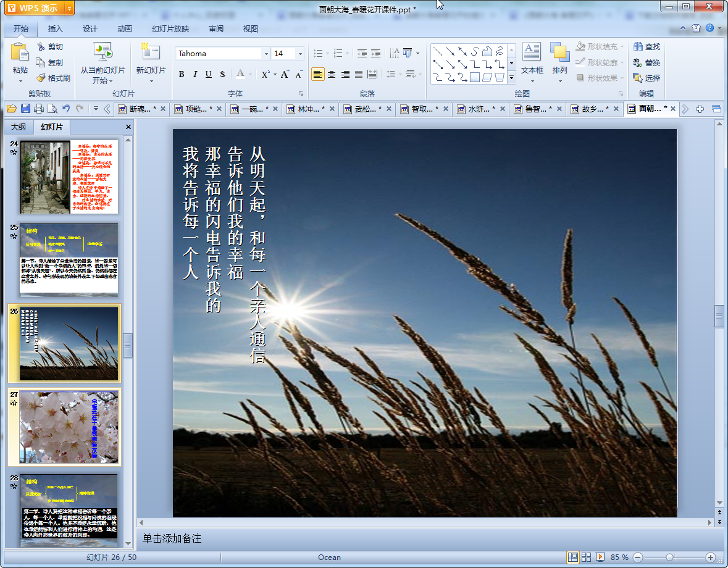Toggle Italic formatting

tap(195, 74)
